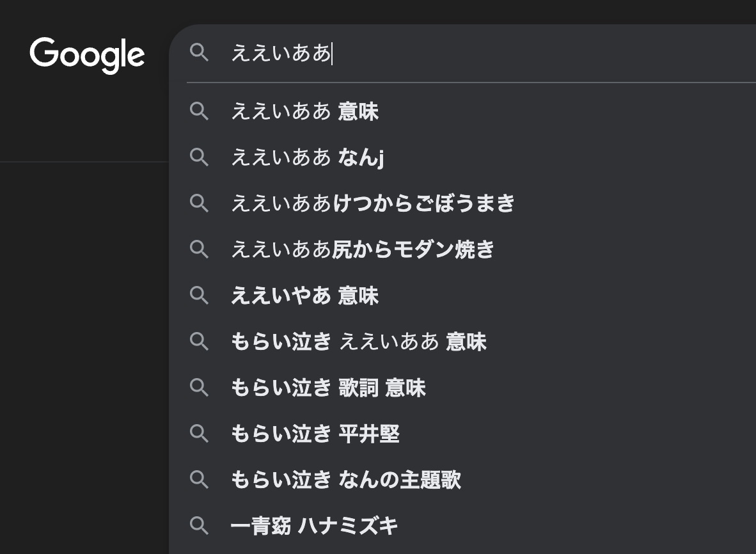Click magnifier icon beside ええいああ 意味
The width and height of the screenshot is (756, 554).
click(200, 112)
